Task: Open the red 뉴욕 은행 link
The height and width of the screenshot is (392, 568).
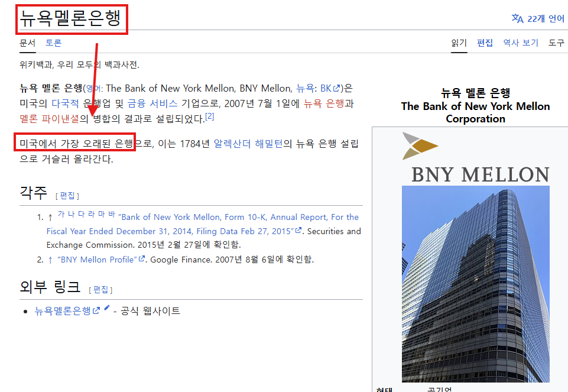Action: pyautogui.click(x=324, y=103)
